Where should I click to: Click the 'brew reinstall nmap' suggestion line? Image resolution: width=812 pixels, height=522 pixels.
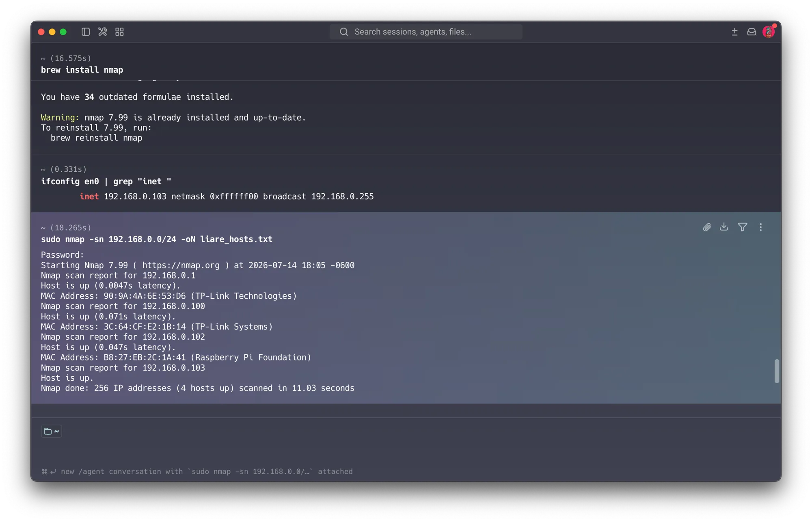[x=97, y=138]
